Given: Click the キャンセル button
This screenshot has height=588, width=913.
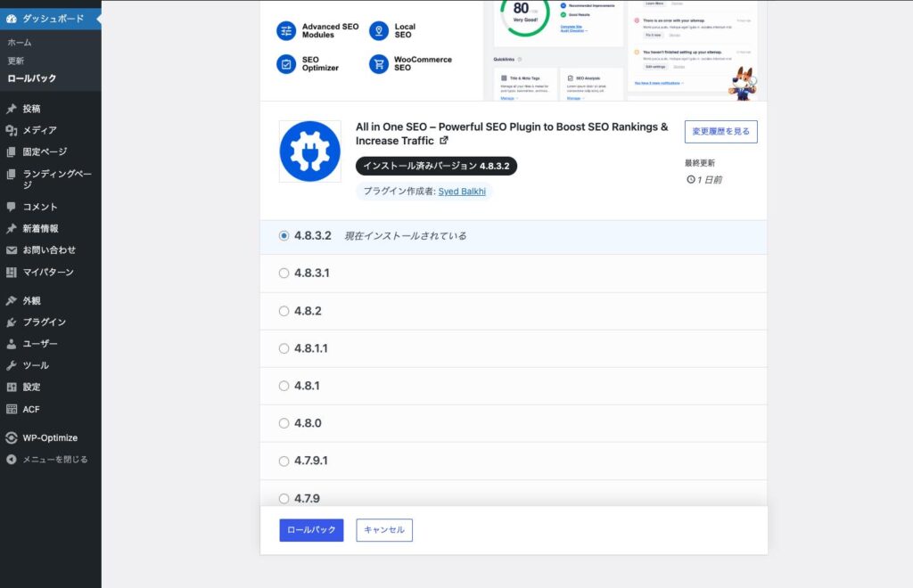Looking at the screenshot, I should click(x=384, y=530).
